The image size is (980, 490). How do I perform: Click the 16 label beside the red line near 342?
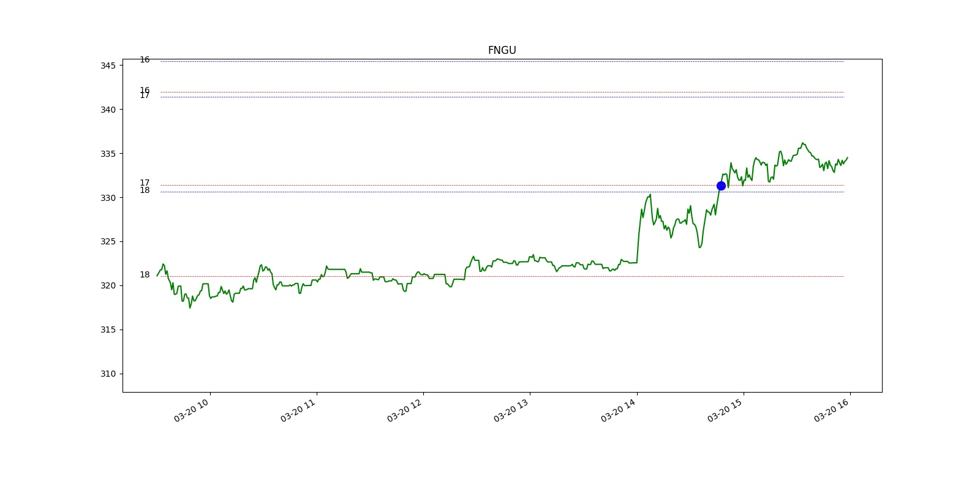point(145,90)
